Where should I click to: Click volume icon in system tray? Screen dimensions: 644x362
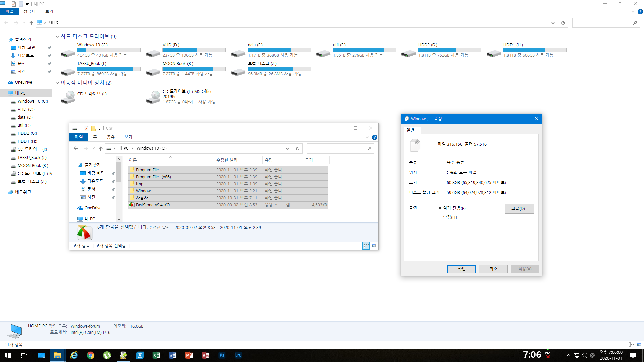[585, 355]
